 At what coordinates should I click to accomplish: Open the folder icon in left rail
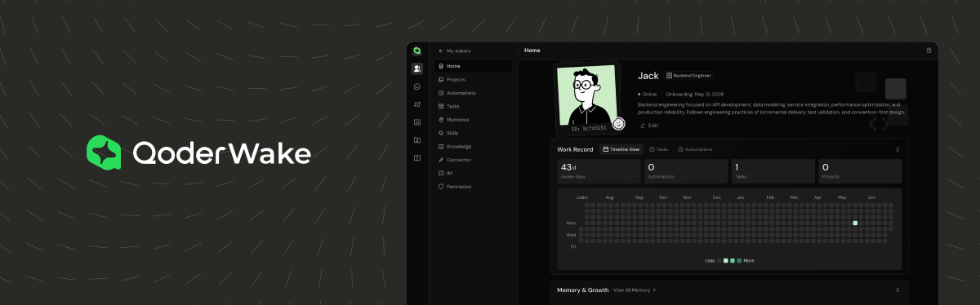[417, 140]
